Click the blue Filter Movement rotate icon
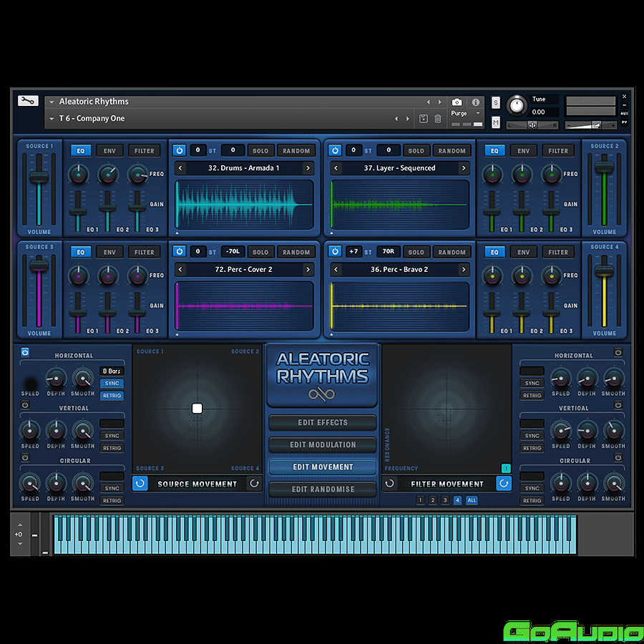 pos(504,484)
